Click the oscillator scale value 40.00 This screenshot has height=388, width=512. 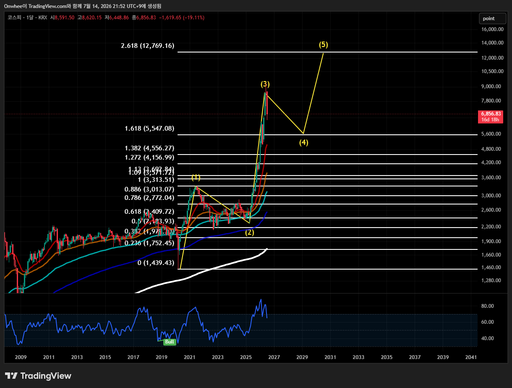click(x=487, y=338)
